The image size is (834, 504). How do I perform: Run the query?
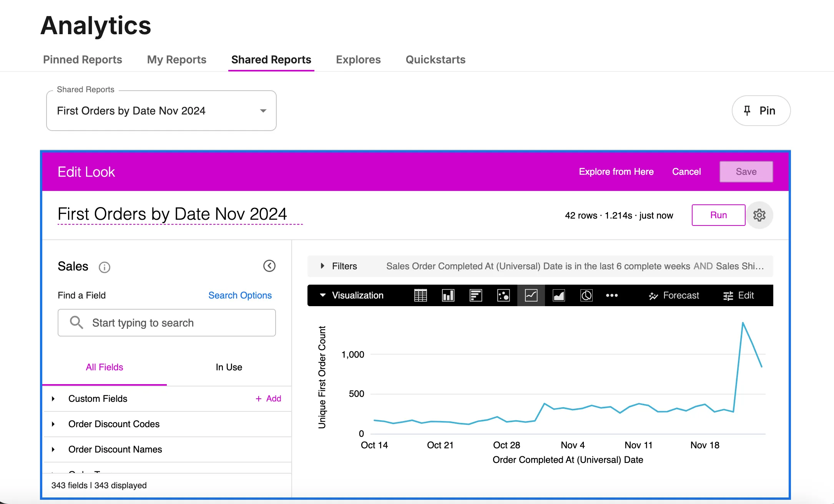point(718,215)
